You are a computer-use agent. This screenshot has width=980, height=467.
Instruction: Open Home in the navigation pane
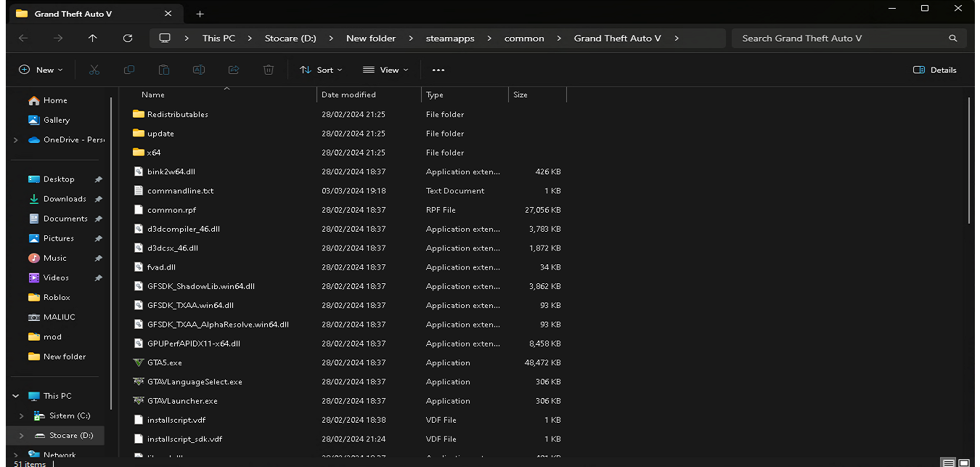coord(48,100)
